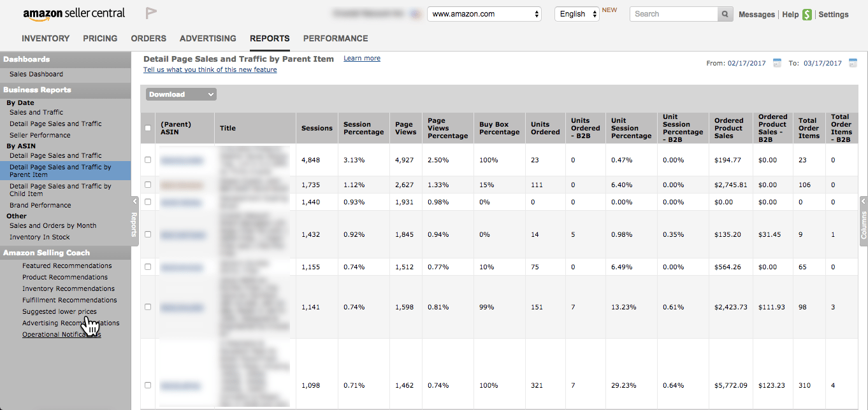This screenshot has height=410, width=868.
Task: Check the checkbox on the last visible row
Action: (x=148, y=385)
